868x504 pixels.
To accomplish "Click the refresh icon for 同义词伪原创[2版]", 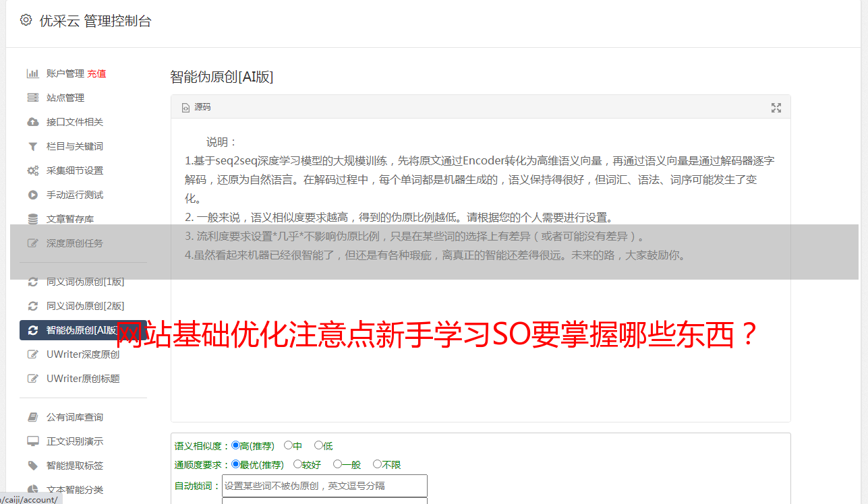I will [32, 306].
